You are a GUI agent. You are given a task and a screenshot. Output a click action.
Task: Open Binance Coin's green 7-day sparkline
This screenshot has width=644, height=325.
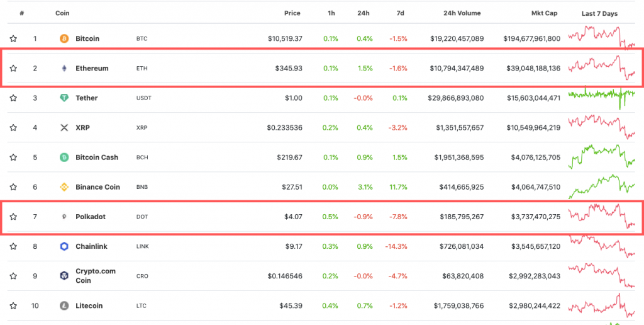[602, 186]
